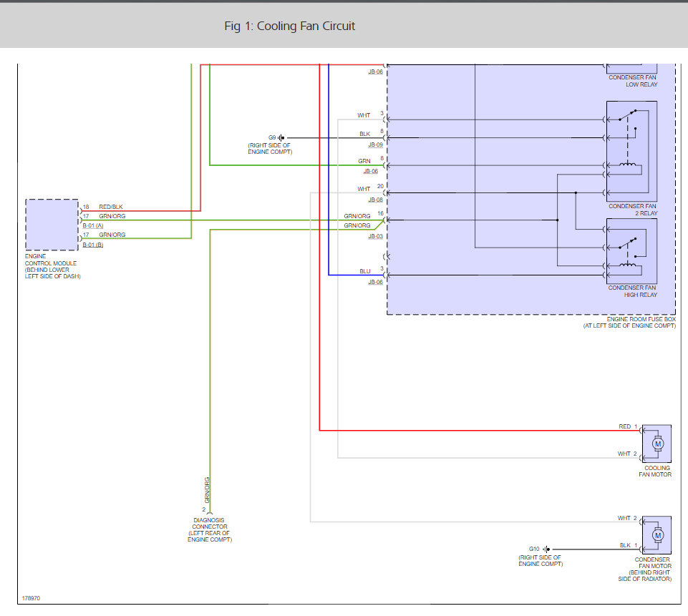
Task: Click the B-01 (A) connector label
Action: click(x=93, y=225)
